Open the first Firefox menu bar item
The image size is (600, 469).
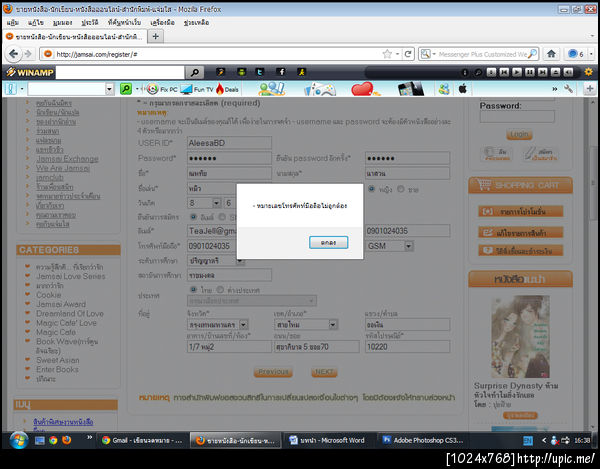(x=12, y=23)
